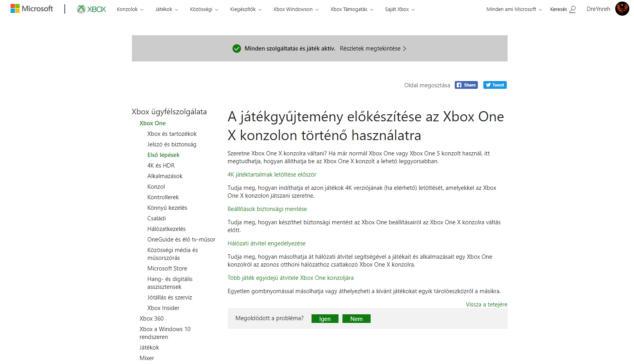Select Xbox One in support sidebar

(x=153, y=123)
